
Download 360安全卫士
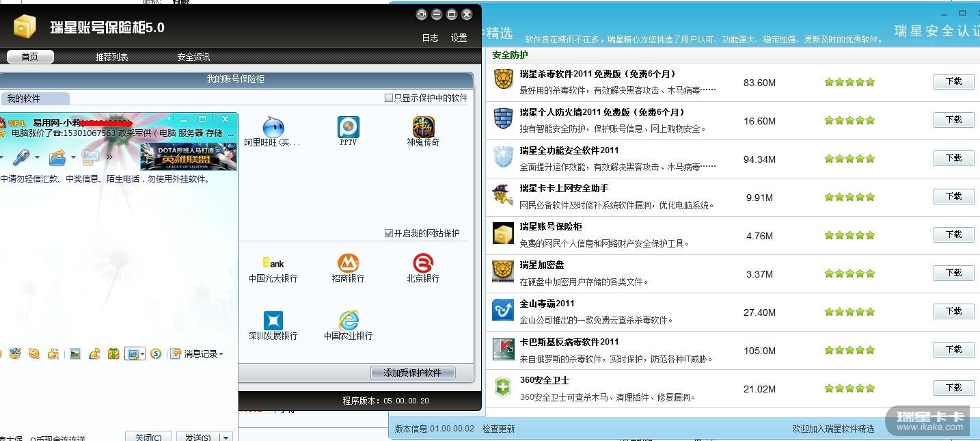(x=954, y=388)
